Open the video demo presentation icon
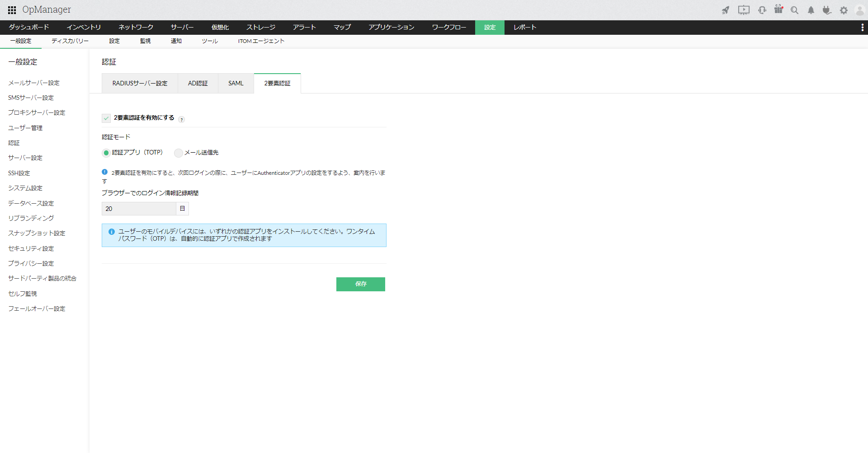The image size is (868, 453). coord(744,9)
